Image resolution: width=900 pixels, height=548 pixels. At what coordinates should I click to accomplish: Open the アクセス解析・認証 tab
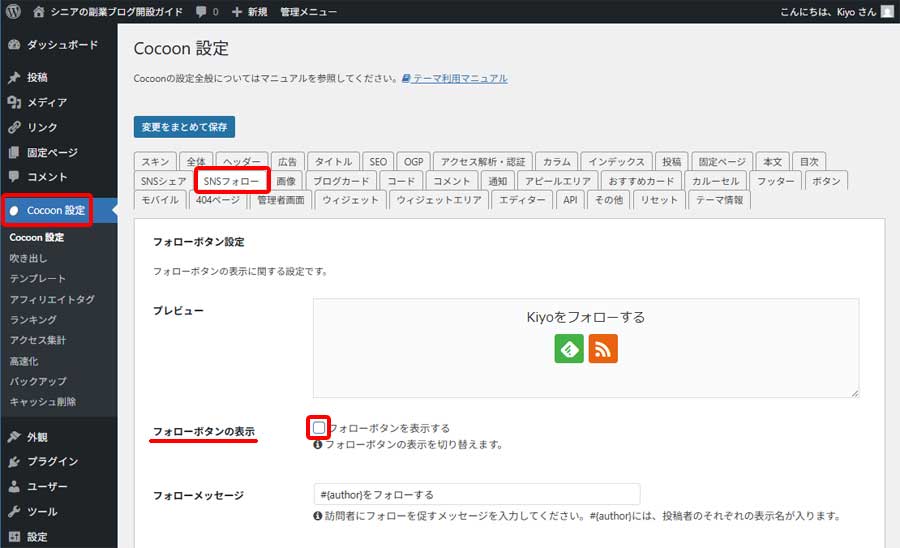[483, 162]
